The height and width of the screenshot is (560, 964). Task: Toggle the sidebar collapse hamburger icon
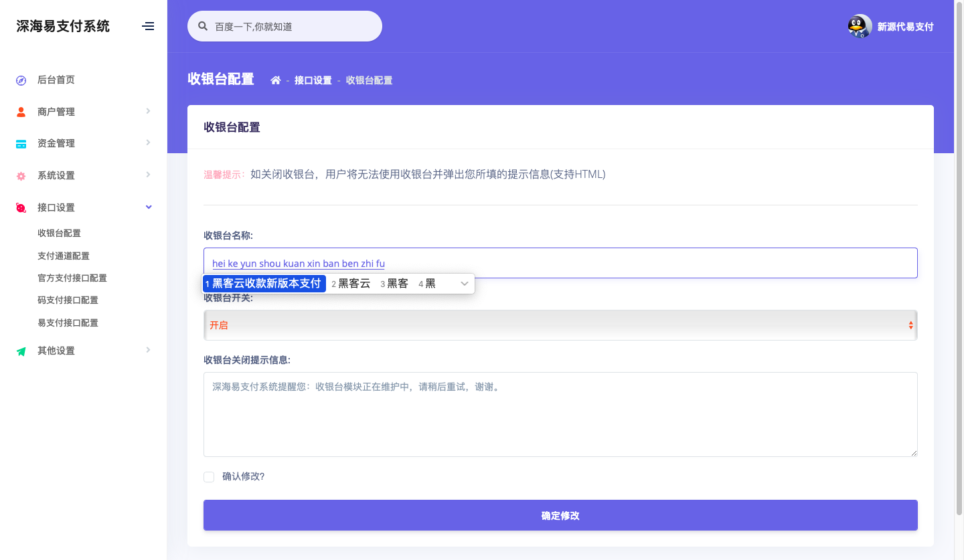pos(148,26)
